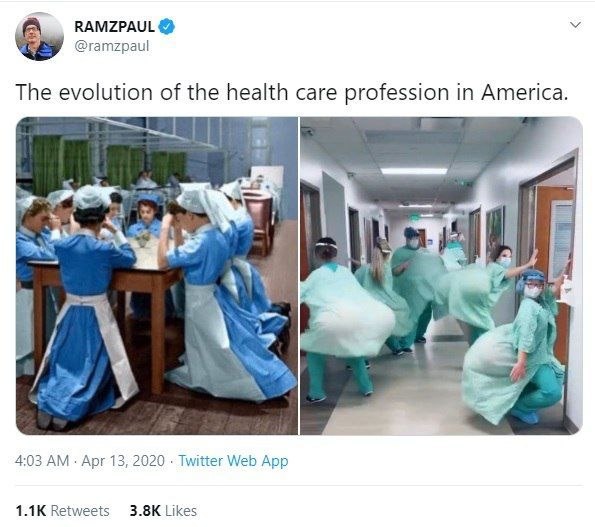Show the Retweets label list
Viewport: 595px width, 527px height.
pyautogui.click(x=80, y=511)
